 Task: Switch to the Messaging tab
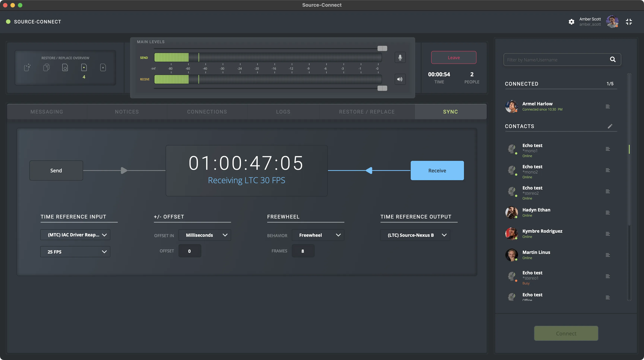tap(47, 112)
